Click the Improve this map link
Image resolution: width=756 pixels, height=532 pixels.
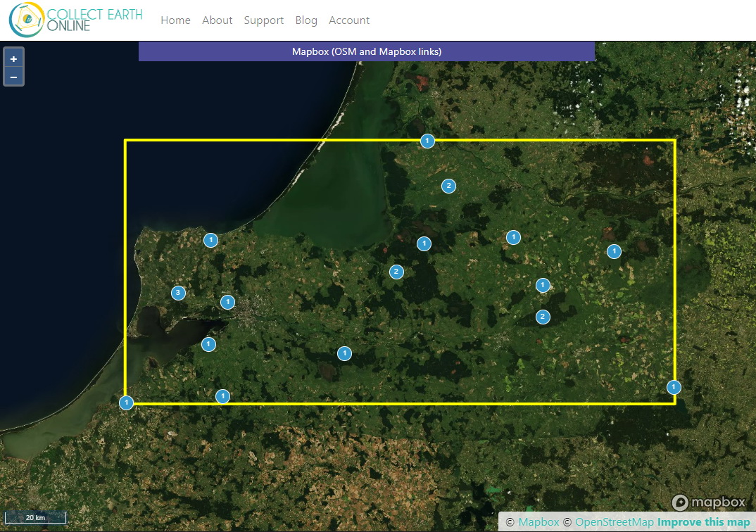coord(703,522)
